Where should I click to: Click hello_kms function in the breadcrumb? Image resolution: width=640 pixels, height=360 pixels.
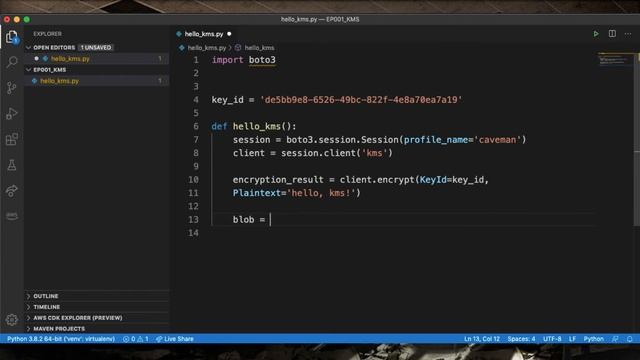(x=259, y=48)
